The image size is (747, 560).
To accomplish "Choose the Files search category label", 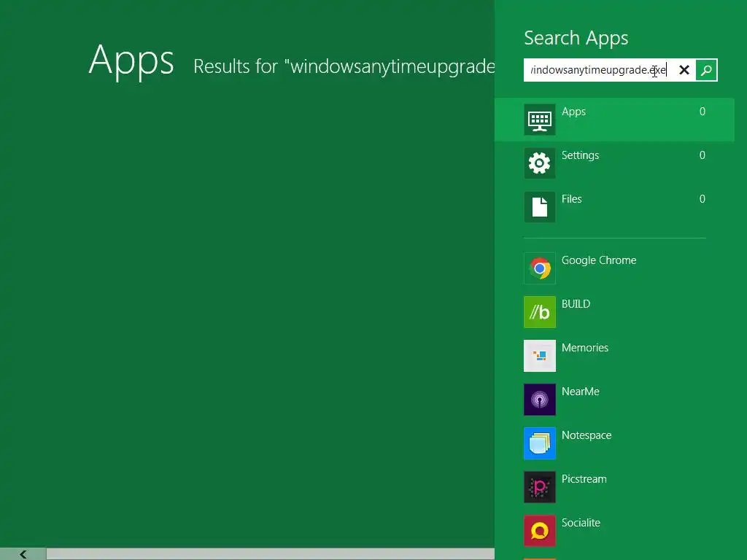I will point(572,199).
